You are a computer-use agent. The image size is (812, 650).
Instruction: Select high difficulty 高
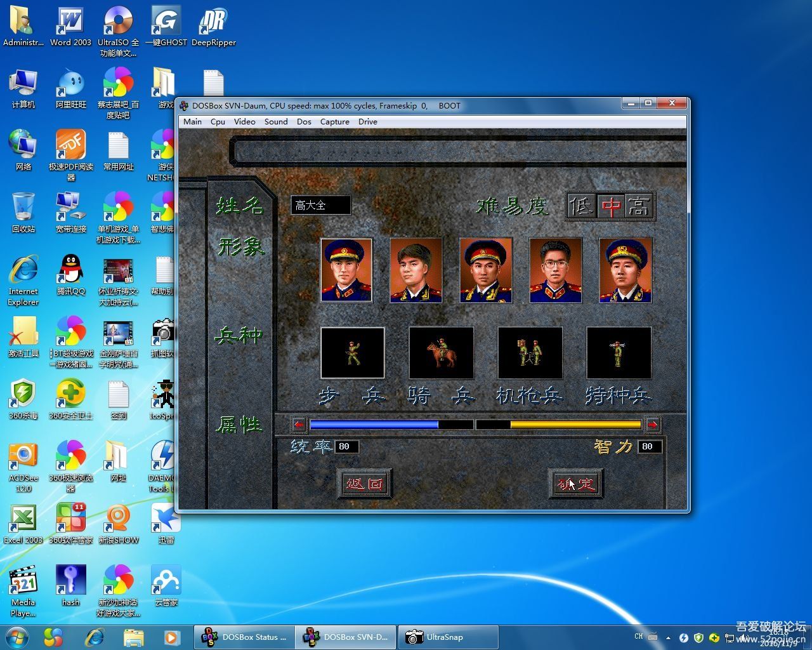pyautogui.click(x=639, y=206)
